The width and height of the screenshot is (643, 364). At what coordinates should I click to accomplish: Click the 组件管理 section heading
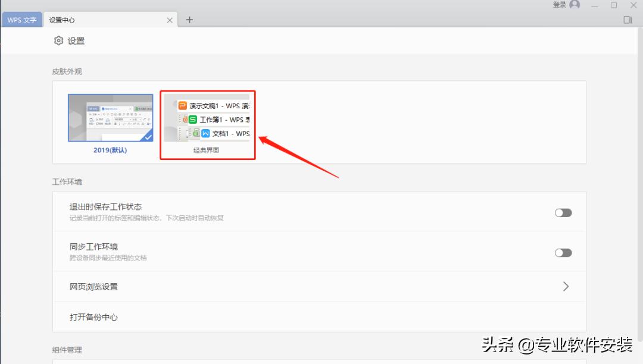[67, 350]
